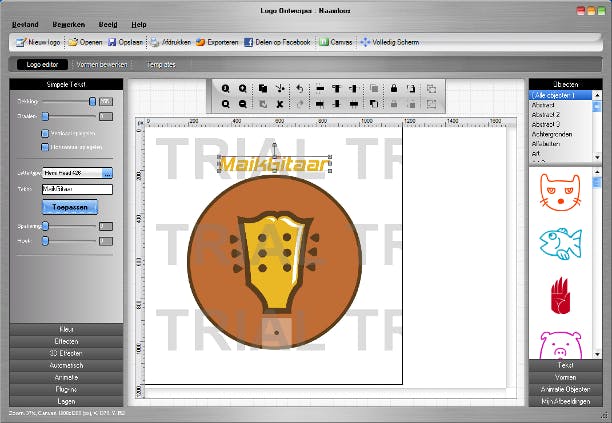Open the Bestand menu
Screen dimensions: 612x423
[x=25, y=24]
